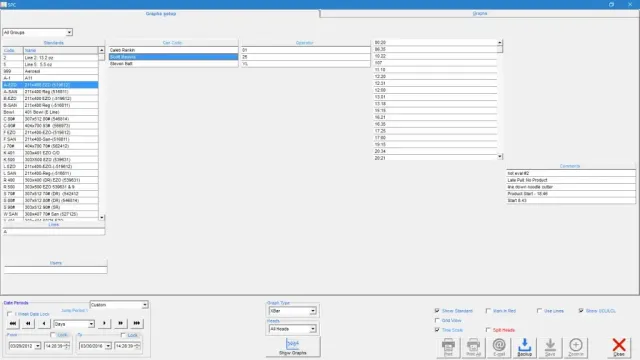The height and width of the screenshot is (360, 640).
Task: Click the Show Graphs chart icon button
Action: [293, 347]
